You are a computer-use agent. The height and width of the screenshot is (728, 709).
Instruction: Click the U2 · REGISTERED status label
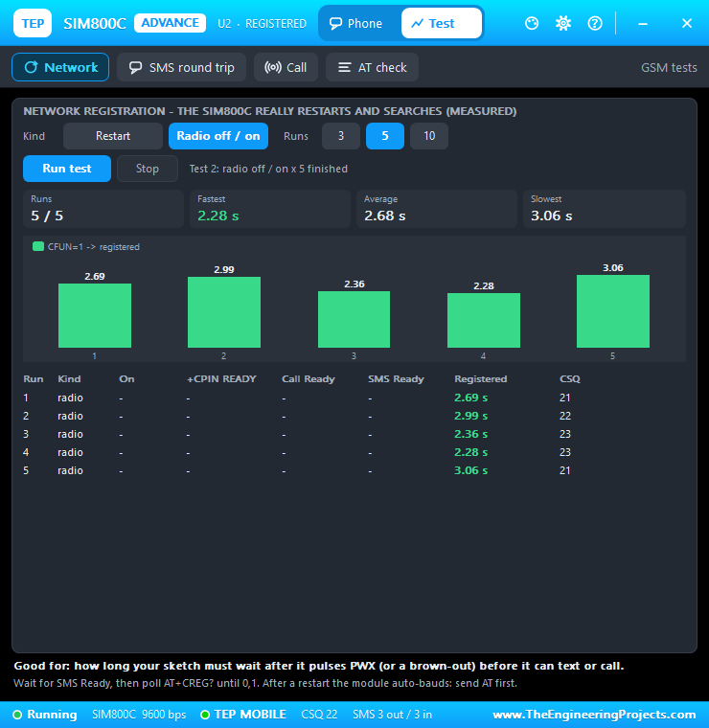coord(262,24)
